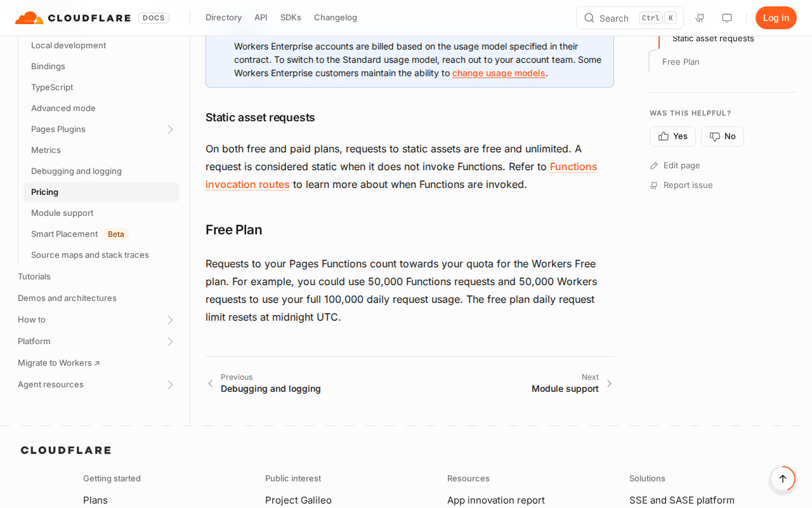The height and width of the screenshot is (508, 812).
Task: Open Demos and architectures in sidebar
Action: [x=67, y=298]
